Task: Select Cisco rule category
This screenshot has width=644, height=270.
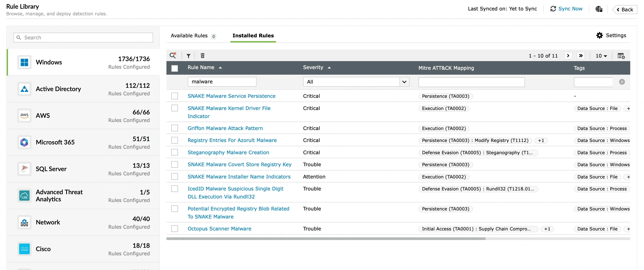Action: click(x=83, y=249)
